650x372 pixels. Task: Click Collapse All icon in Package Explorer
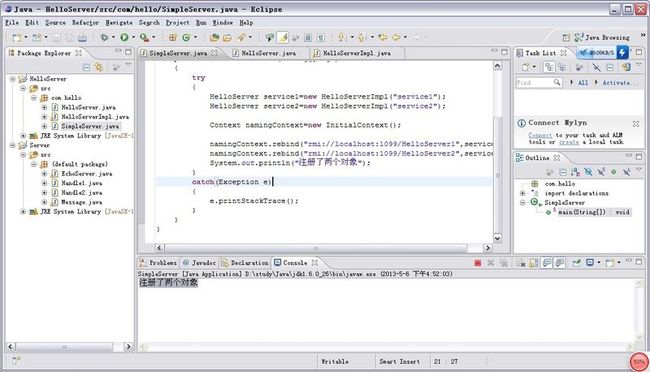(86, 67)
